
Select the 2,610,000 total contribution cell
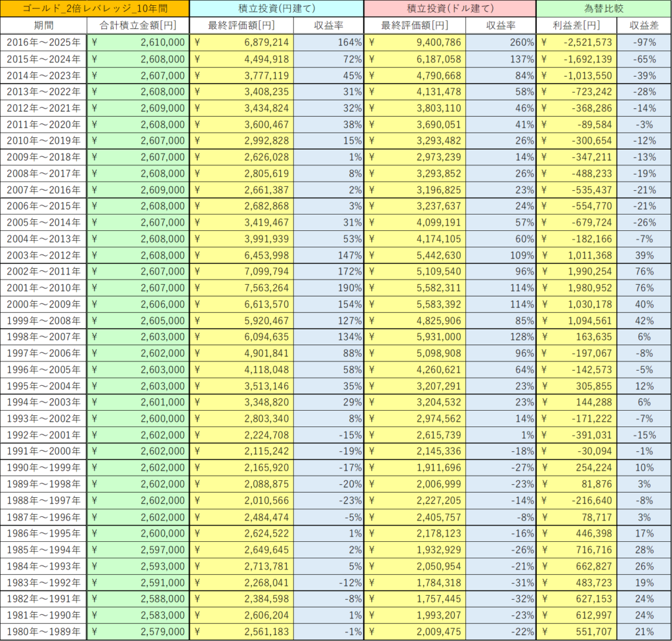[x=138, y=43]
